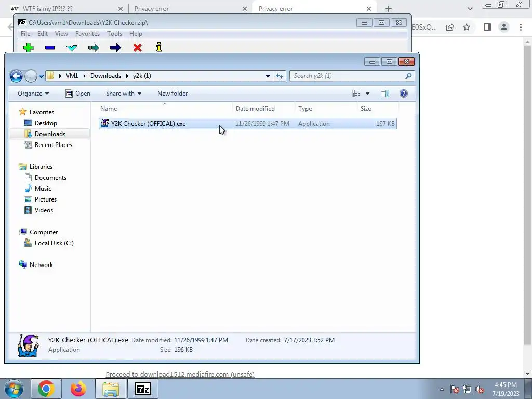Click the Downloads breadcrumb in address bar
This screenshot has width=532, height=399.
[x=105, y=76]
